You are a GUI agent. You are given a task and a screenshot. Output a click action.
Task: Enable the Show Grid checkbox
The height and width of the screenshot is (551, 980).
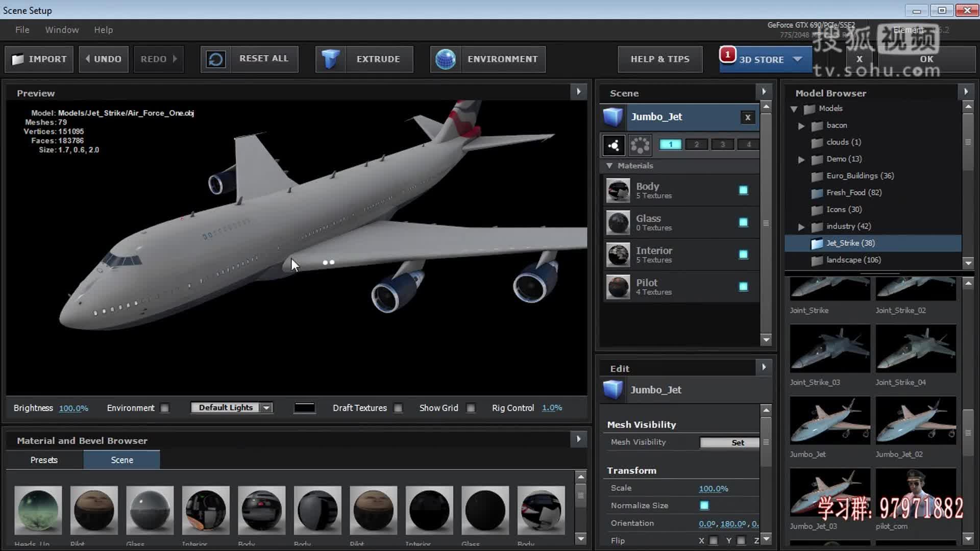471,408
